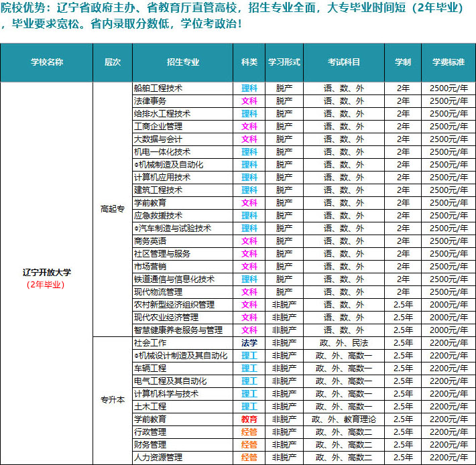Click the 财务管理 major
This screenshot has height=465, width=476.
tap(150, 445)
